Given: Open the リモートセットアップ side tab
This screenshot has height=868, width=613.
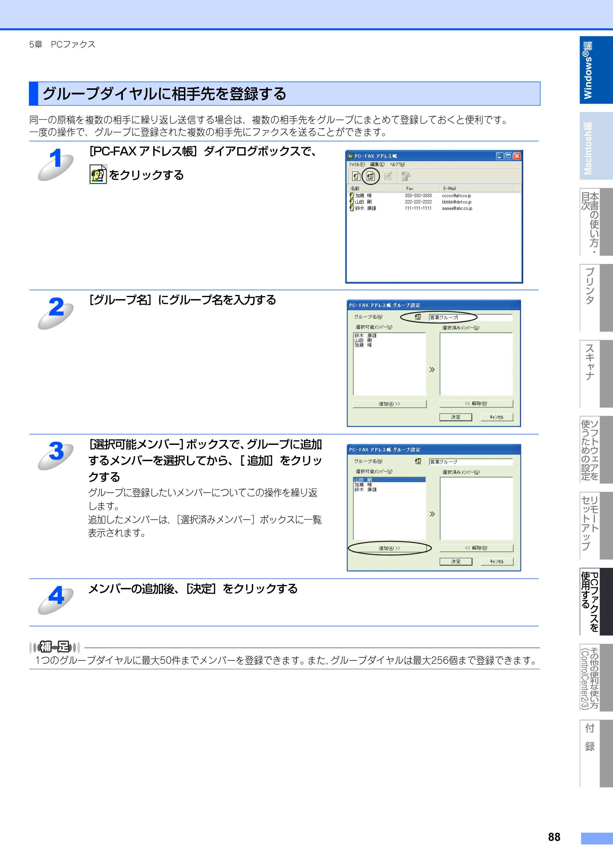Looking at the screenshot, I should point(596,526).
